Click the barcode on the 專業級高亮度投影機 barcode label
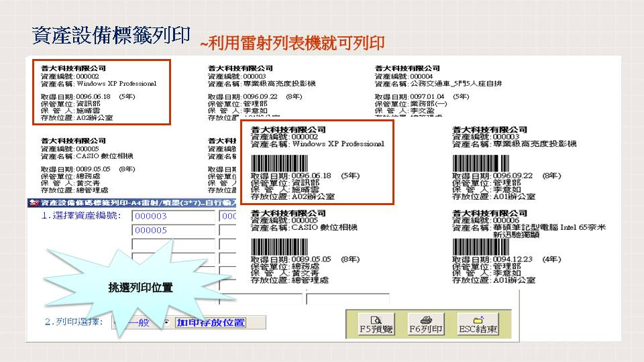Screen dimensions: 644x362 480,164
